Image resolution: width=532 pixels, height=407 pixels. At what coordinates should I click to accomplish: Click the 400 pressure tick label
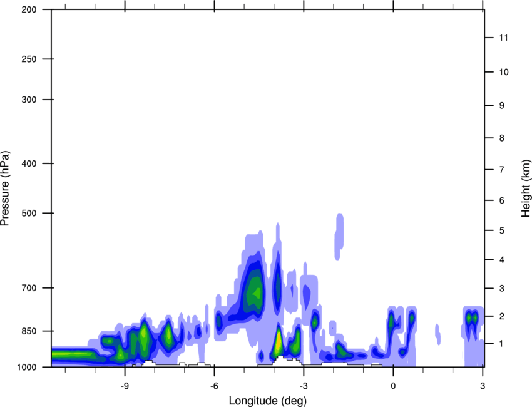pyautogui.click(x=29, y=163)
